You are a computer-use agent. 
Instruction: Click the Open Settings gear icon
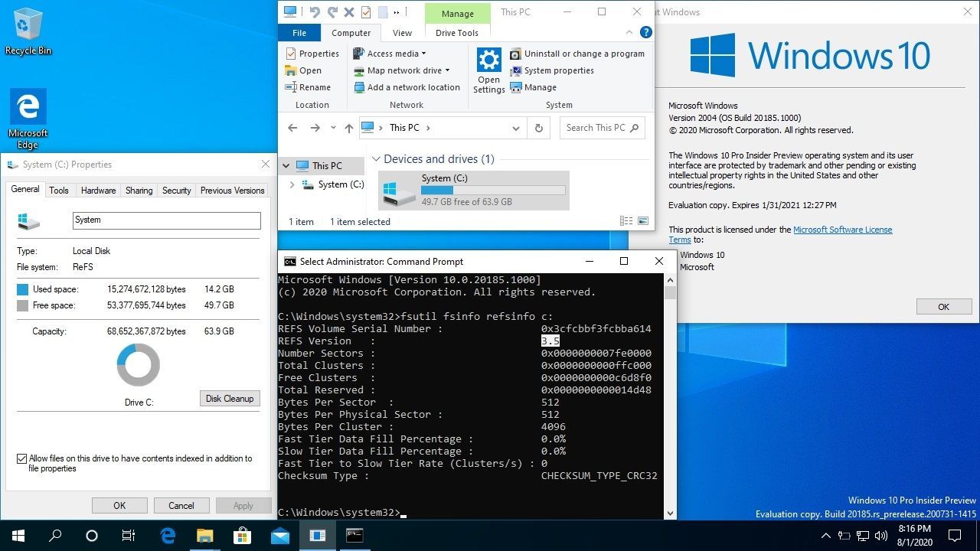[488, 60]
